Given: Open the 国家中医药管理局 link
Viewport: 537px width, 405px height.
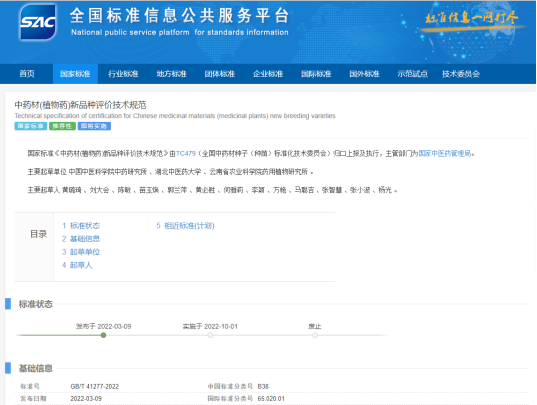Looking at the screenshot, I should 445,153.
